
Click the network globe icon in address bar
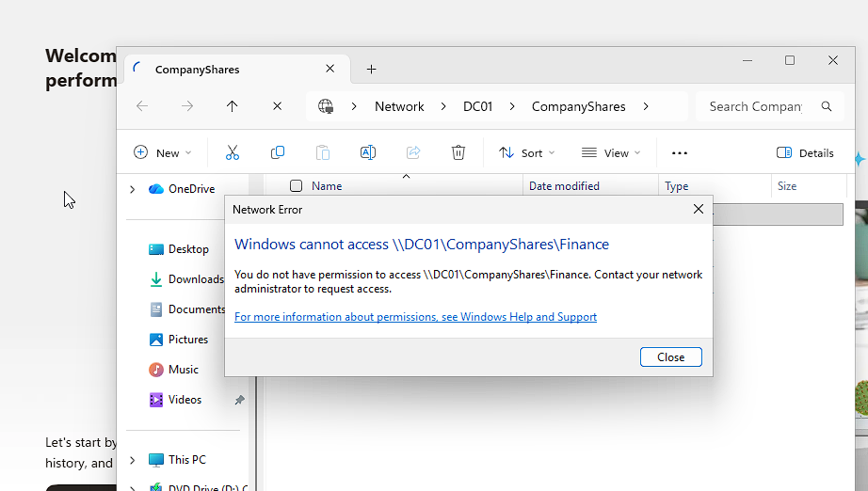tap(326, 106)
